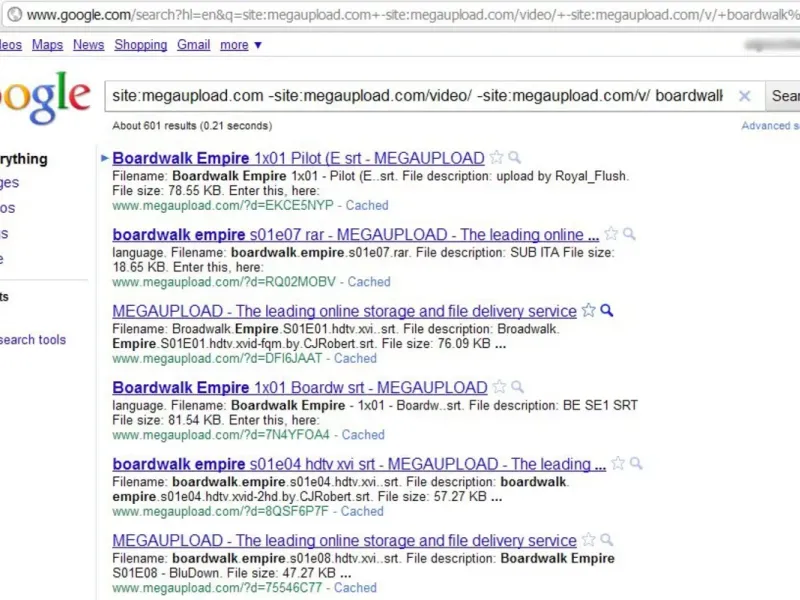Star the boardwalk.empire.s01e08 MEGAUPLOAD result
800x600 pixels.
[588, 540]
